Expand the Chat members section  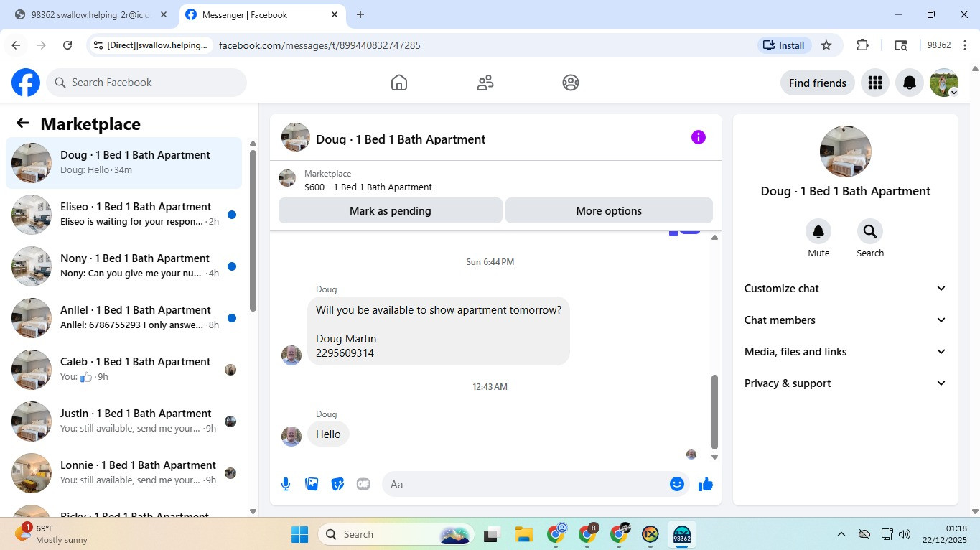tap(845, 320)
